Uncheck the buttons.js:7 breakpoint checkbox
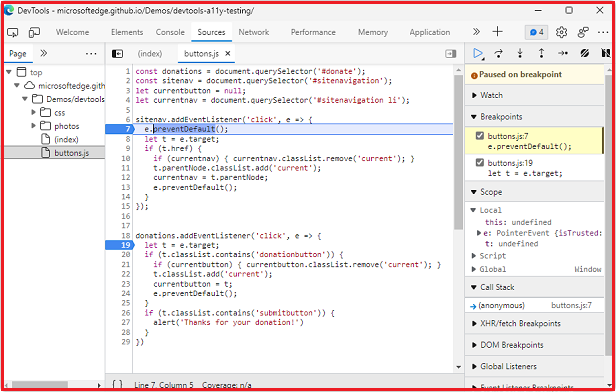616x392 pixels. pyautogui.click(x=480, y=136)
